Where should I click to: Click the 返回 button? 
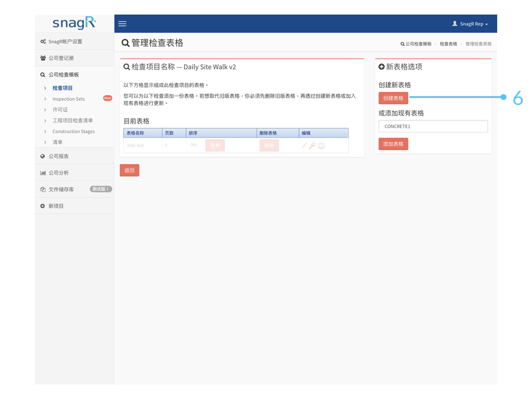pyautogui.click(x=129, y=170)
